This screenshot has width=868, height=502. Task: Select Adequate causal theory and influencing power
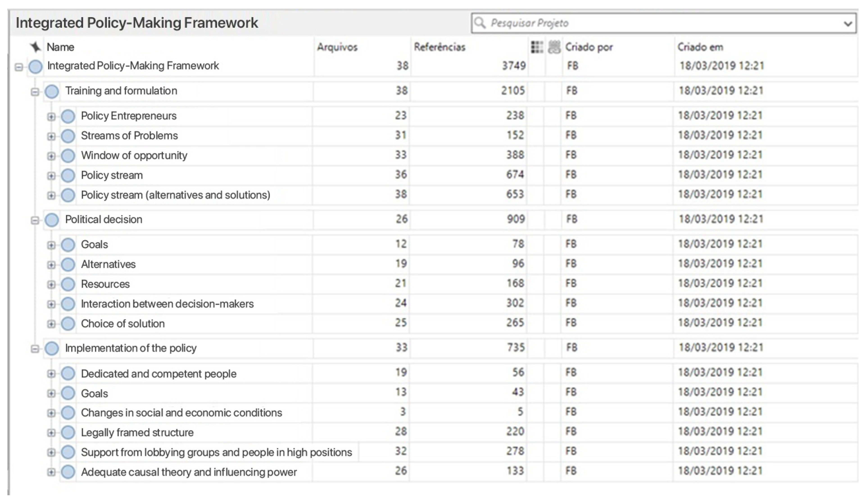[x=189, y=472]
